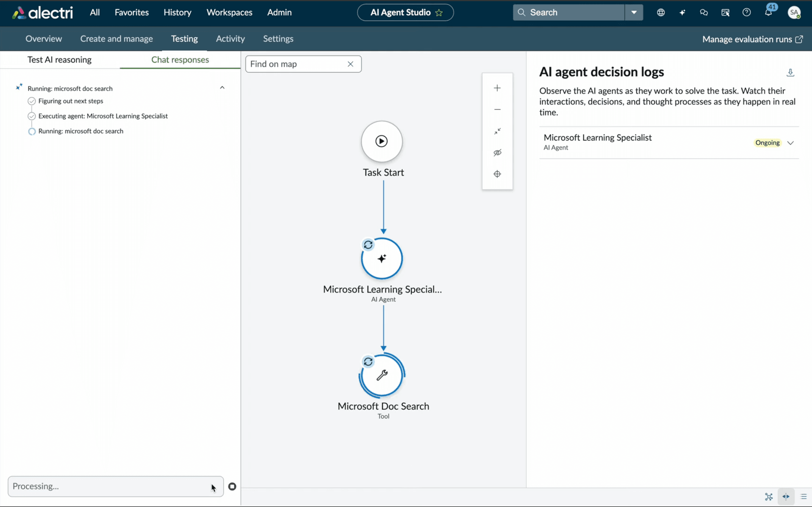Open notifications with 41 alerts
Image resolution: width=812 pixels, height=507 pixels.
[x=769, y=12]
